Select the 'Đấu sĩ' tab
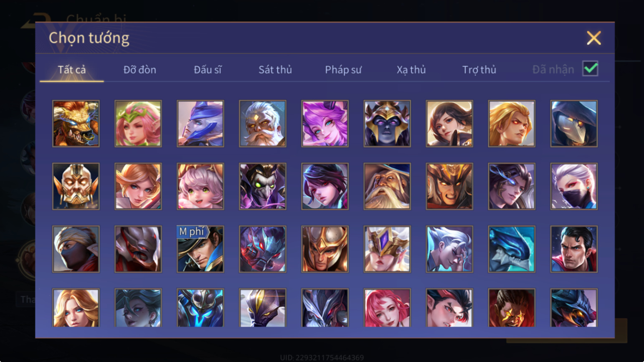This screenshot has height=362, width=644. tap(208, 70)
